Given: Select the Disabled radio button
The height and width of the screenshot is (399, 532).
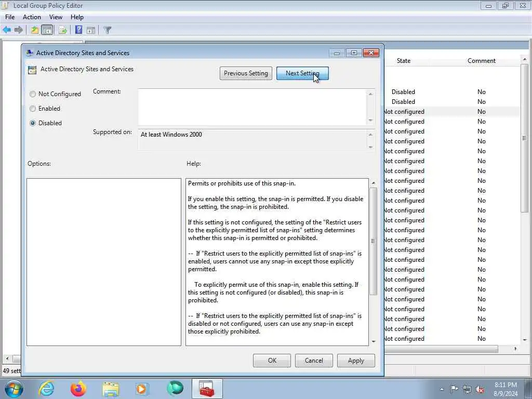Looking at the screenshot, I should 33,123.
